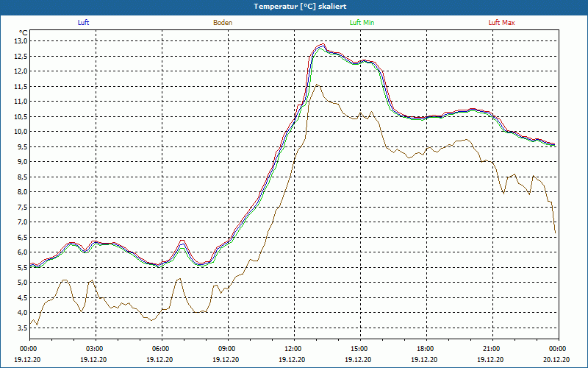Click the 10,5 y-axis value
Viewport: 588px width, 368px height.
[21, 116]
